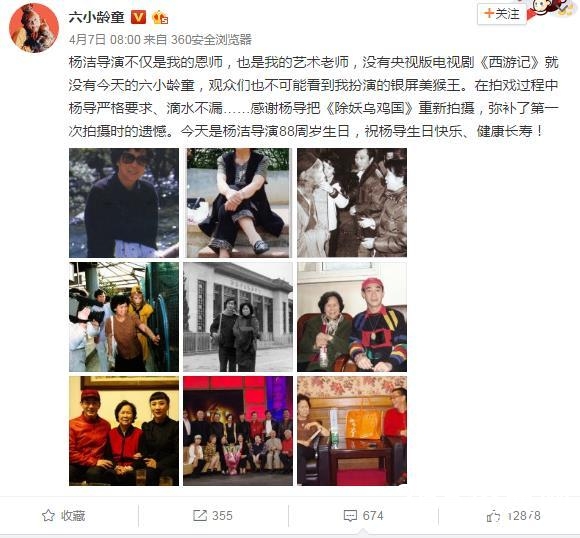Viewport: 580px width, 538px height.
Task: Open black-and-white group photo thumbnail
Action: pos(352,203)
